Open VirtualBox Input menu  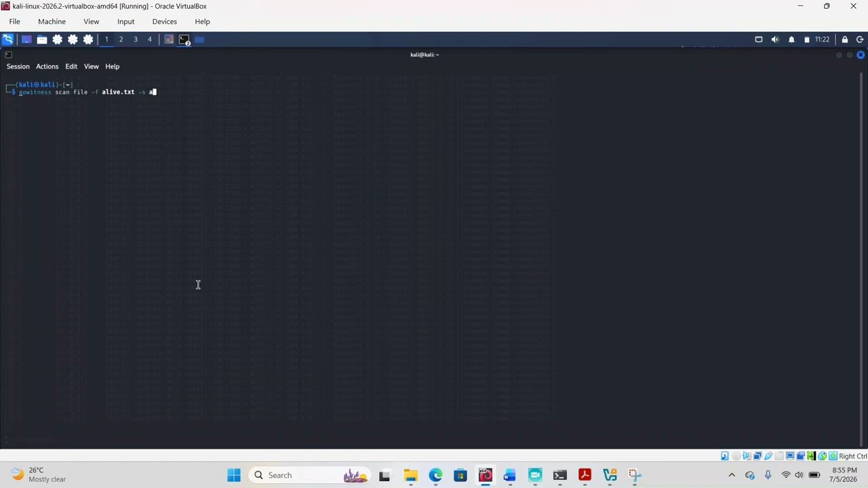[125, 22]
